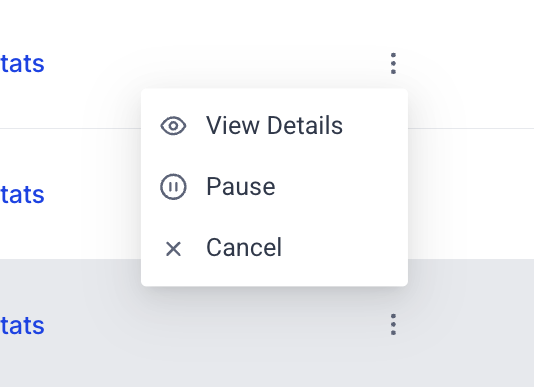Image resolution: width=534 pixels, height=387 pixels.
Task: Select the highlighted gray bottom row
Action: 267,323
